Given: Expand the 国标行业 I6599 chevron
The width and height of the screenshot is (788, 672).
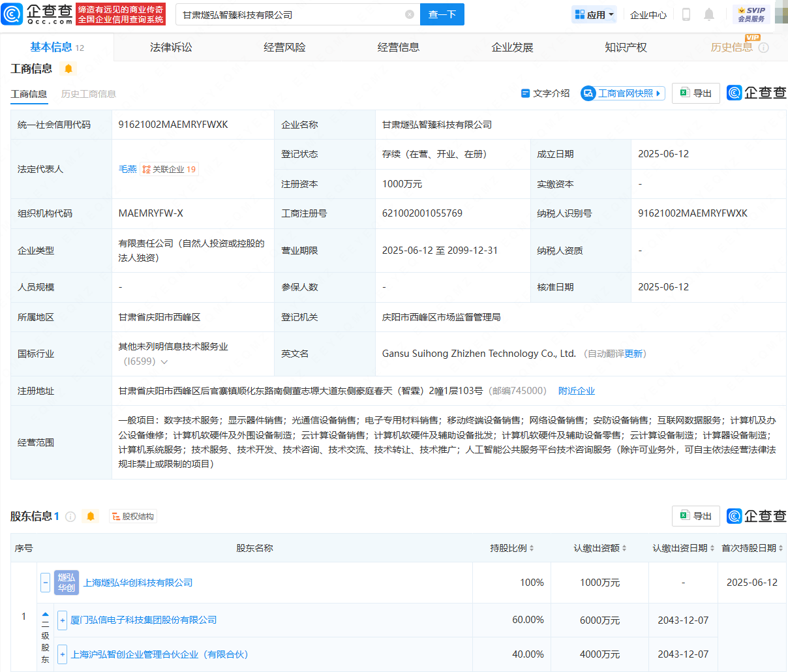Looking at the screenshot, I should [164, 362].
